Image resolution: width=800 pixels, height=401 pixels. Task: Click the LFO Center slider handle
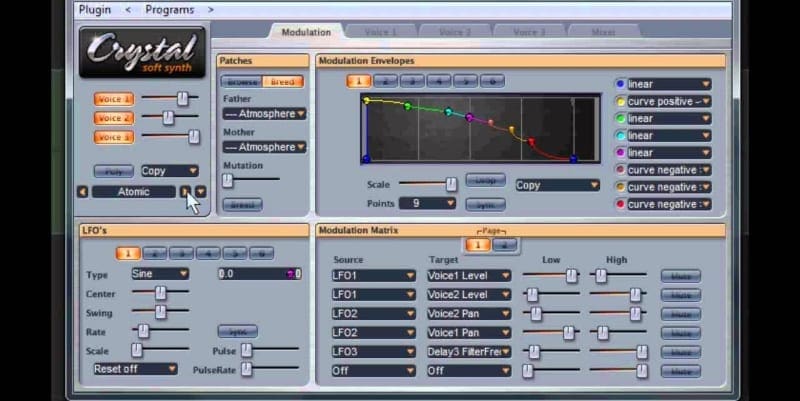160,293
